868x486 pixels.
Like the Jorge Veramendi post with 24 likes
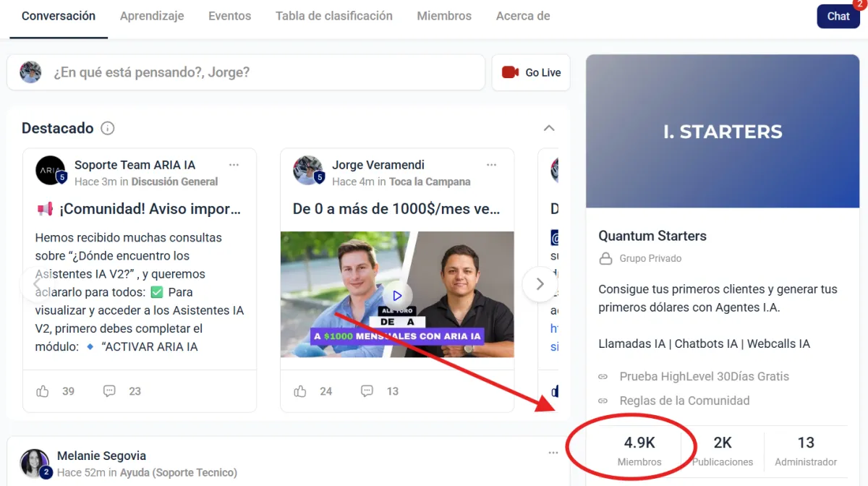point(300,391)
